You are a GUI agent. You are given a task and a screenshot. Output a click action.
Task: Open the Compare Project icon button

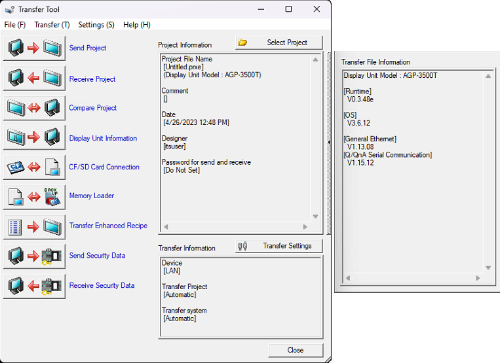click(34, 108)
